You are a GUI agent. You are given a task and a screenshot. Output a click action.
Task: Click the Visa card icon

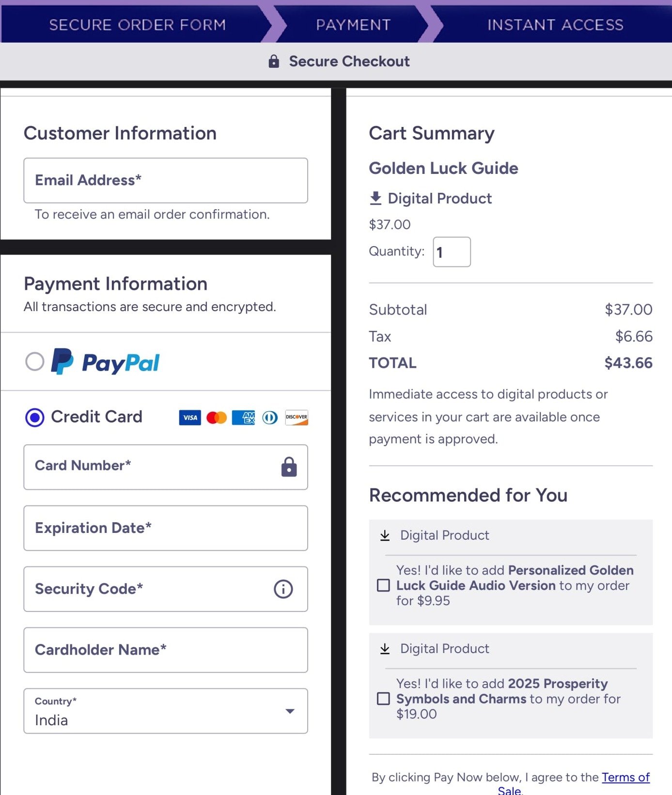coord(190,418)
